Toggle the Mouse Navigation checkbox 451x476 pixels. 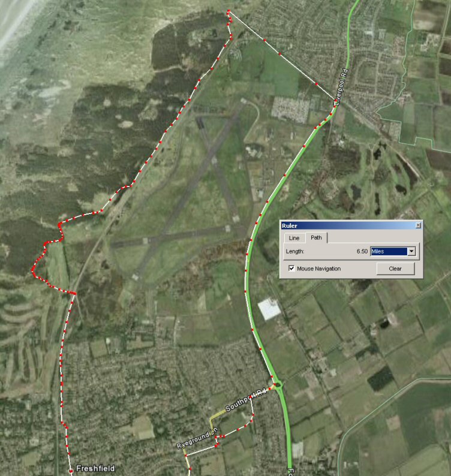point(291,269)
